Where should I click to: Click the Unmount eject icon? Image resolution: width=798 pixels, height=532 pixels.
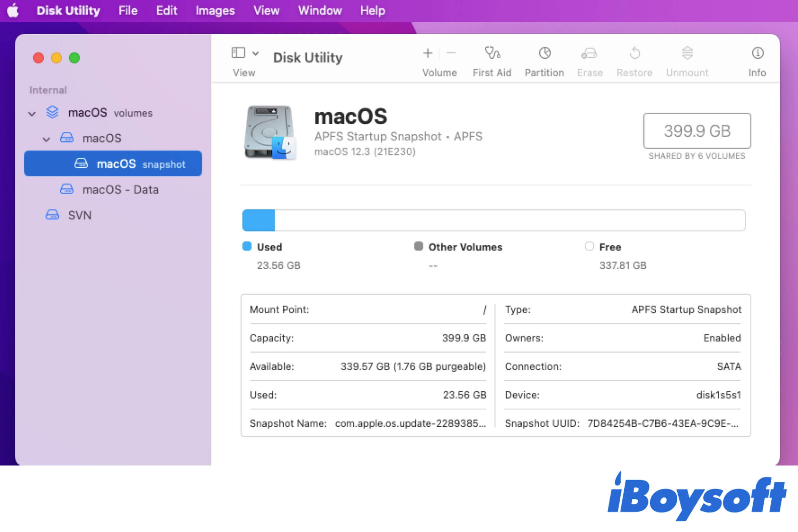(x=687, y=53)
